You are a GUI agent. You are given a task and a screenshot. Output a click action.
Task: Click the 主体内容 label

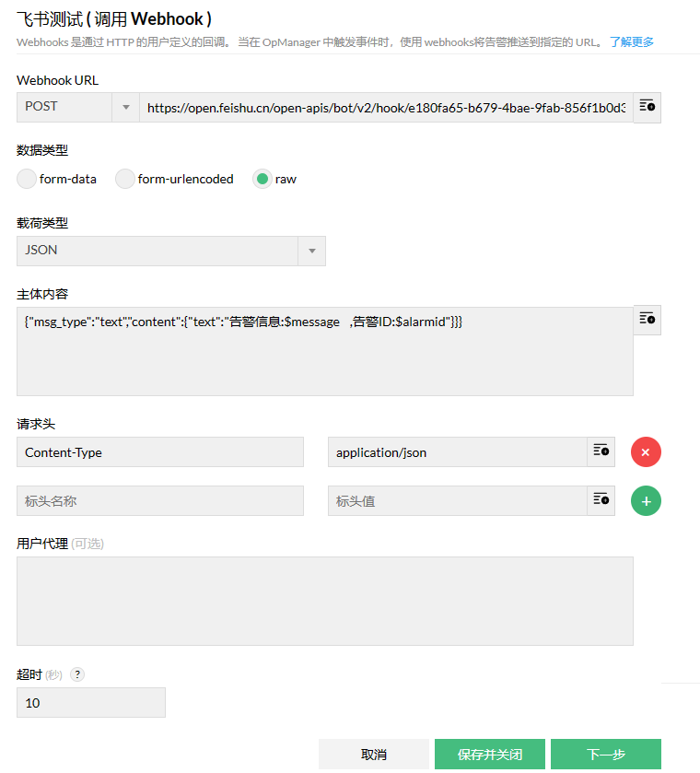(42, 294)
